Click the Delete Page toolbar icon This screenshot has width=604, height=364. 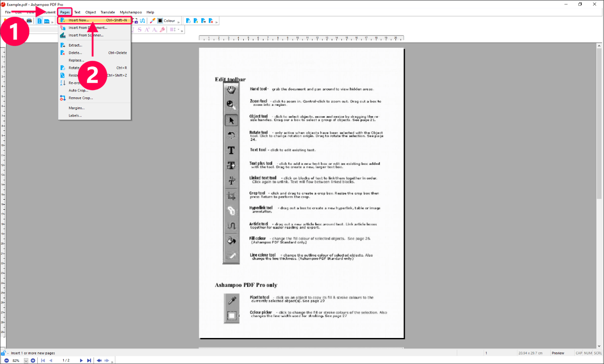pyautogui.click(x=211, y=21)
